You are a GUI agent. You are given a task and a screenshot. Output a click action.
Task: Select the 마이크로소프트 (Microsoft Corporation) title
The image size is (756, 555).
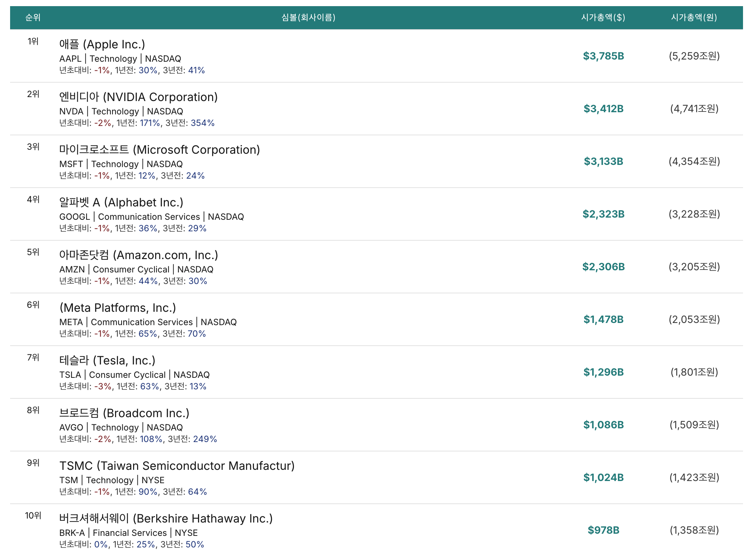pyautogui.click(x=159, y=150)
